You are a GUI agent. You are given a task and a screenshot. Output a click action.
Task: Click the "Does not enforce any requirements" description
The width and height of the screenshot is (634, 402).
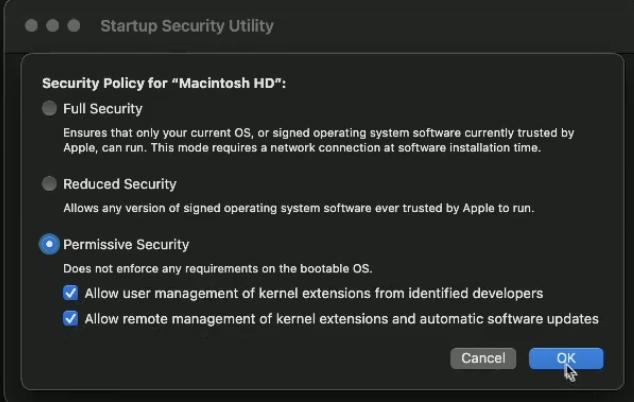218,269
